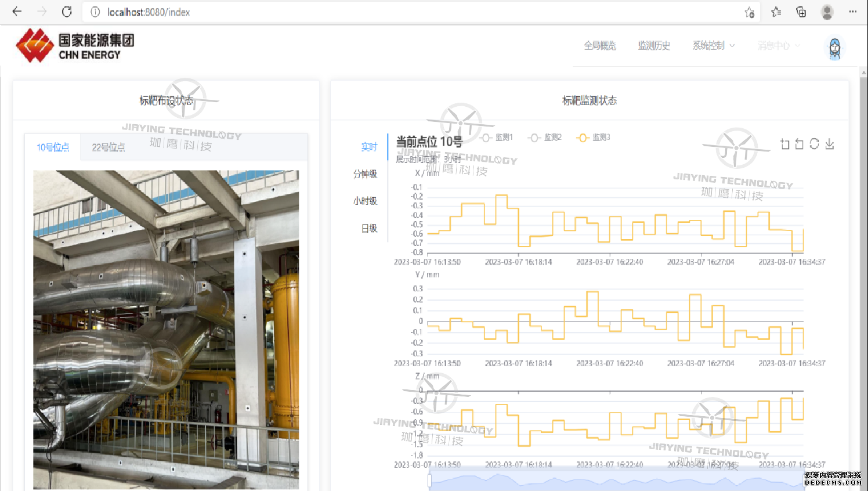The height and width of the screenshot is (491, 868).
Task: Download the chart as an image
Action: click(x=830, y=144)
